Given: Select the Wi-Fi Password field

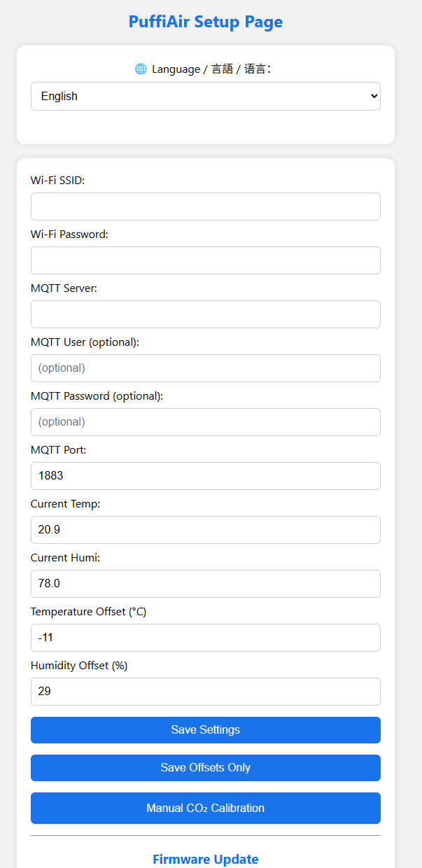Looking at the screenshot, I should (206, 260).
